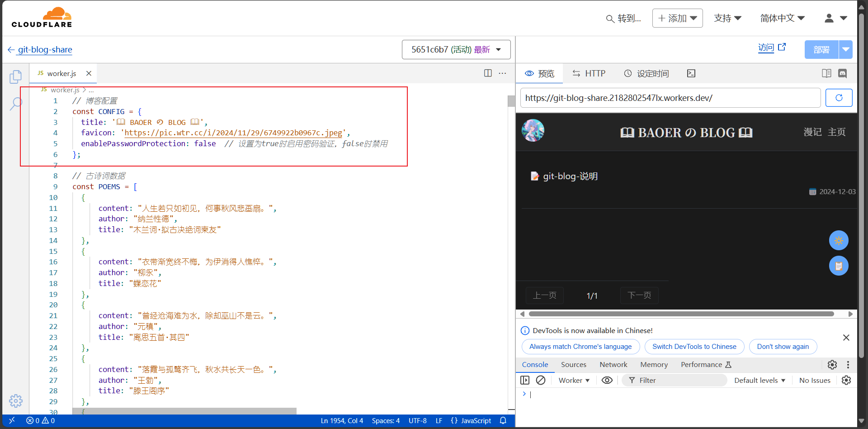This screenshot has height=429, width=868.
Task: Clear the console with the clear icon
Action: click(x=541, y=380)
